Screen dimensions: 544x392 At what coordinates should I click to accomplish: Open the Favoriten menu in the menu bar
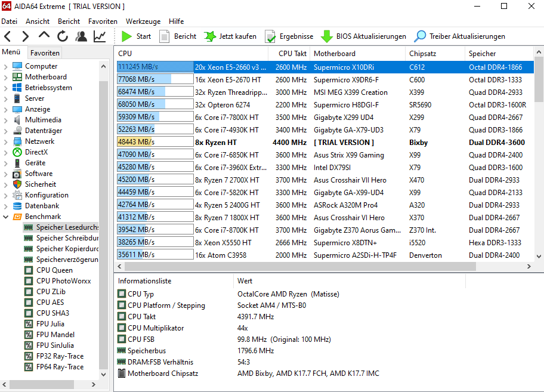103,21
